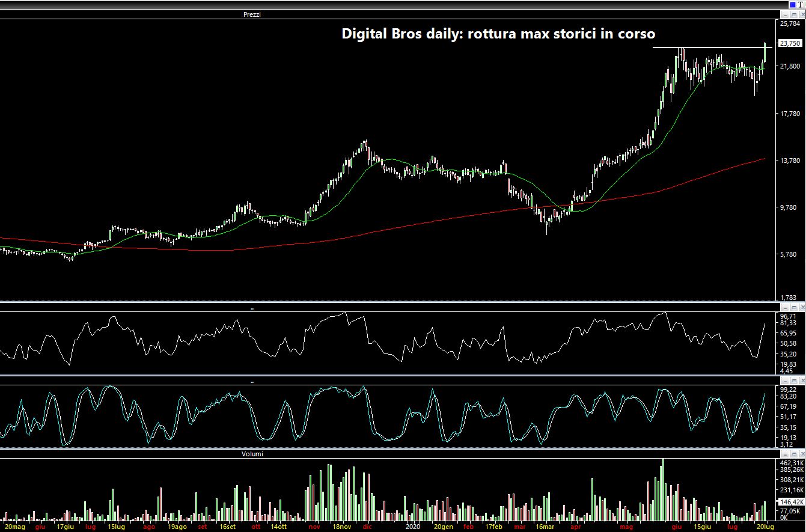Click the 16set date label
The image size is (806, 532).
[227, 527]
